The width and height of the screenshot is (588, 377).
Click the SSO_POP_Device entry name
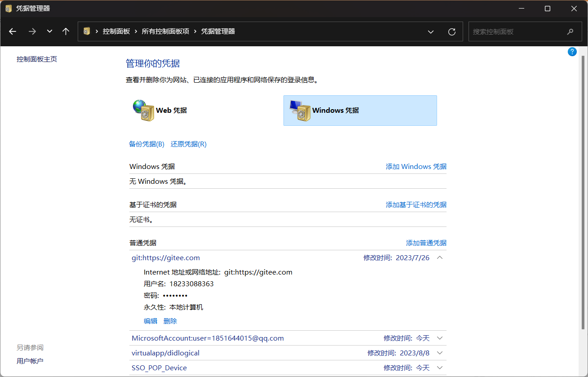pyautogui.click(x=159, y=368)
